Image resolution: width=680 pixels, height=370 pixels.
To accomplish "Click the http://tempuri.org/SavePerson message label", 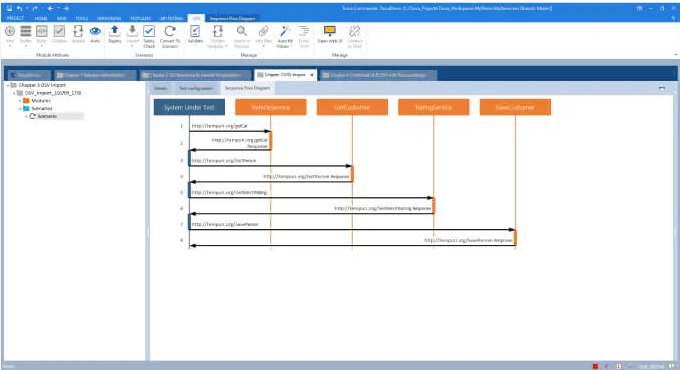I will point(225,224).
